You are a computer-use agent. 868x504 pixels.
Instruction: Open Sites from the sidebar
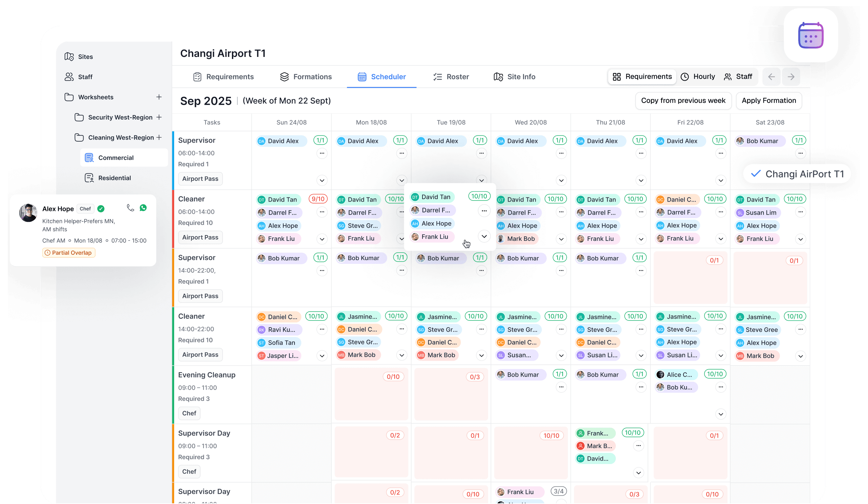tap(79, 57)
